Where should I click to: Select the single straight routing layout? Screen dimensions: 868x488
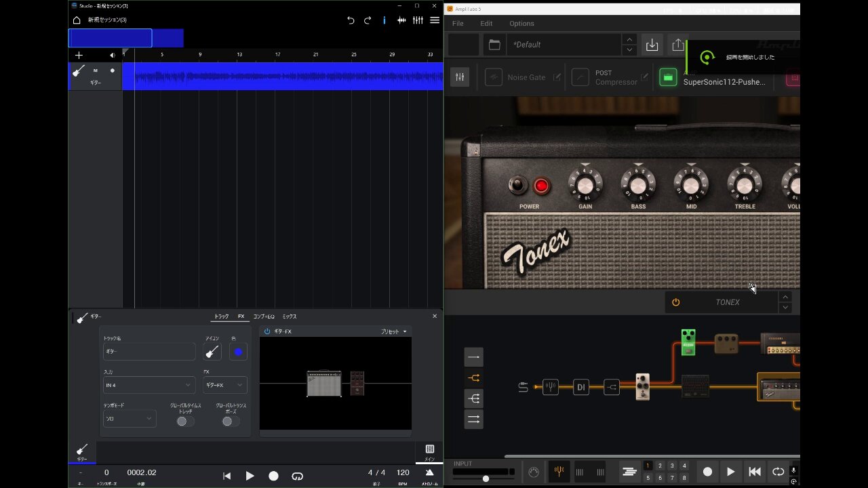474,357
